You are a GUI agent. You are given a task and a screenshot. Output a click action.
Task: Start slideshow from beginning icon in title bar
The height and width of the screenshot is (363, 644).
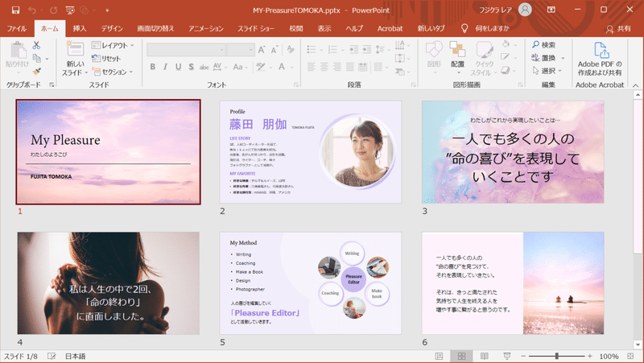[x=70, y=10]
